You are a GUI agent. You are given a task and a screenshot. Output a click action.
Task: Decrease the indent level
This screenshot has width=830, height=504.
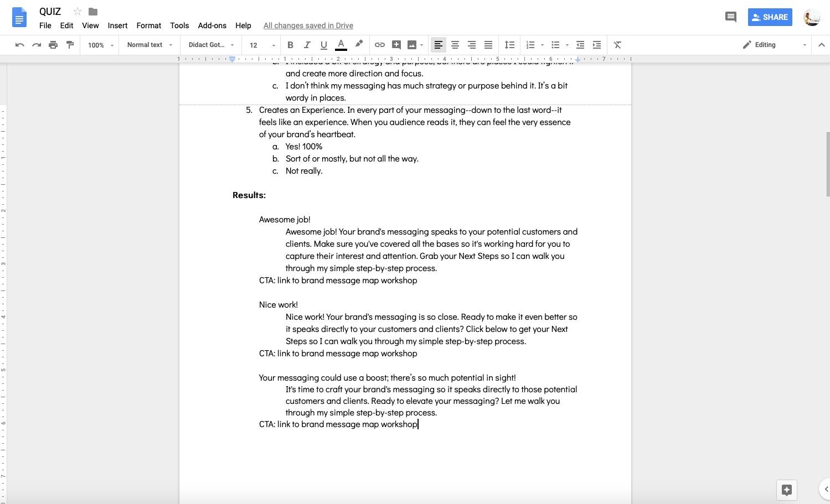coord(580,45)
